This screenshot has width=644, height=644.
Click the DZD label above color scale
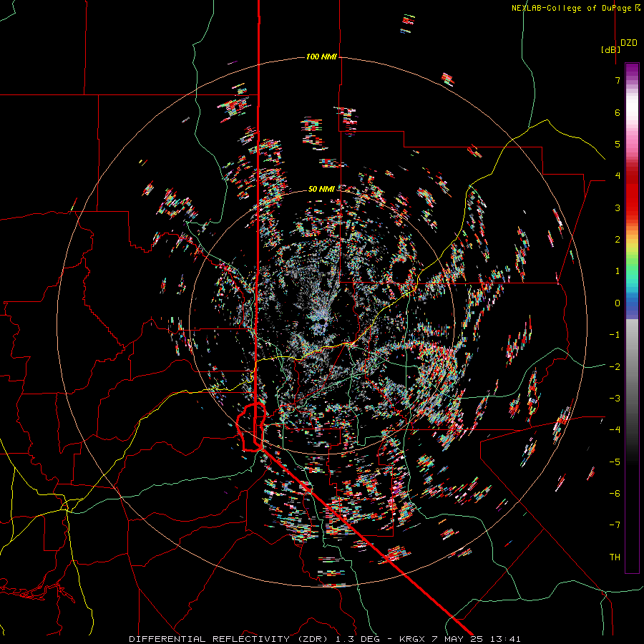pos(629,43)
